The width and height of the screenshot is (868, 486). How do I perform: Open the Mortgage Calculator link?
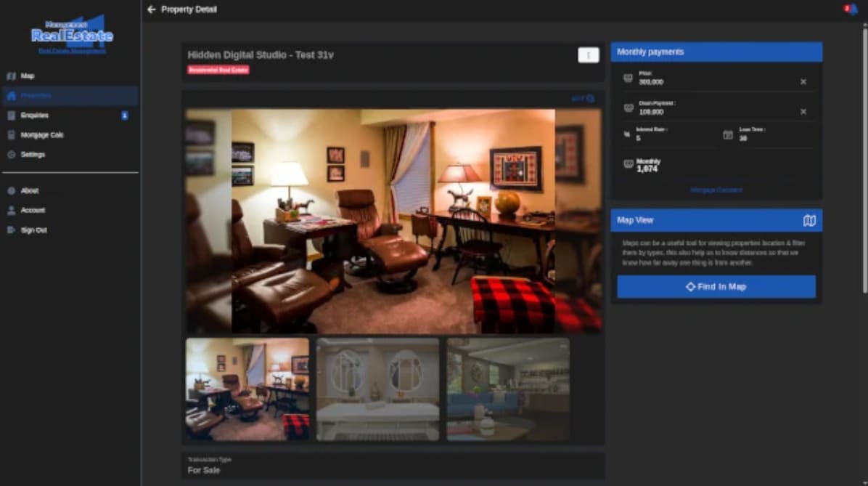(716, 190)
